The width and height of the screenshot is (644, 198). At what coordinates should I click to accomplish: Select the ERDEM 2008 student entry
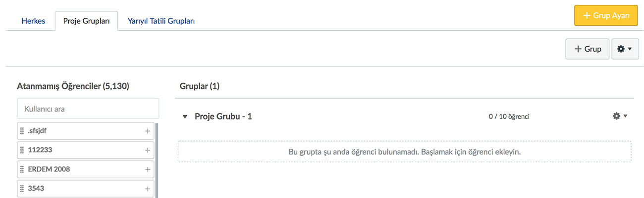[x=85, y=169]
